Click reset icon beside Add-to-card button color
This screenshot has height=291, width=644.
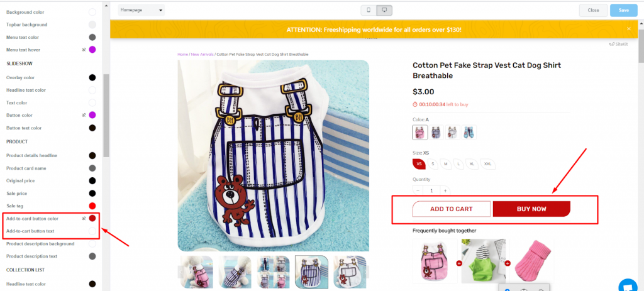point(84,218)
